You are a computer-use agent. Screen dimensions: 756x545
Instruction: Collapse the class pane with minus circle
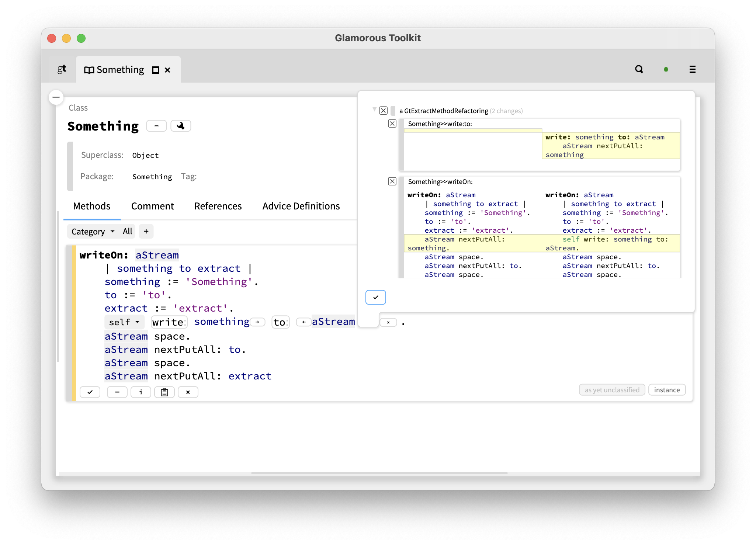(x=56, y=97)
